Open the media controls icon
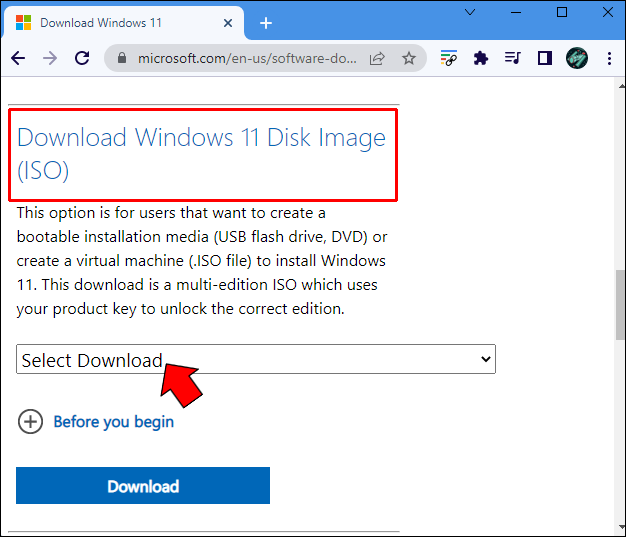The height and width of the screenshot is (537, 626). 513,58
